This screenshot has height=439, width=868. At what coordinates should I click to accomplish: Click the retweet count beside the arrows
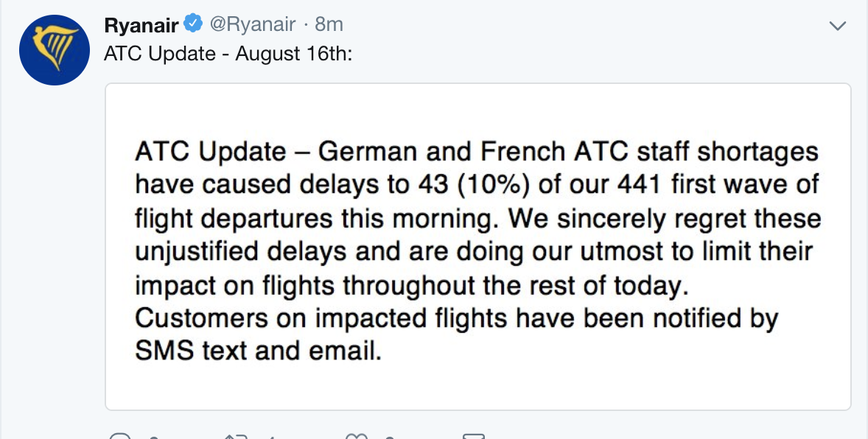pyautogui.click(x=271, y=437)
